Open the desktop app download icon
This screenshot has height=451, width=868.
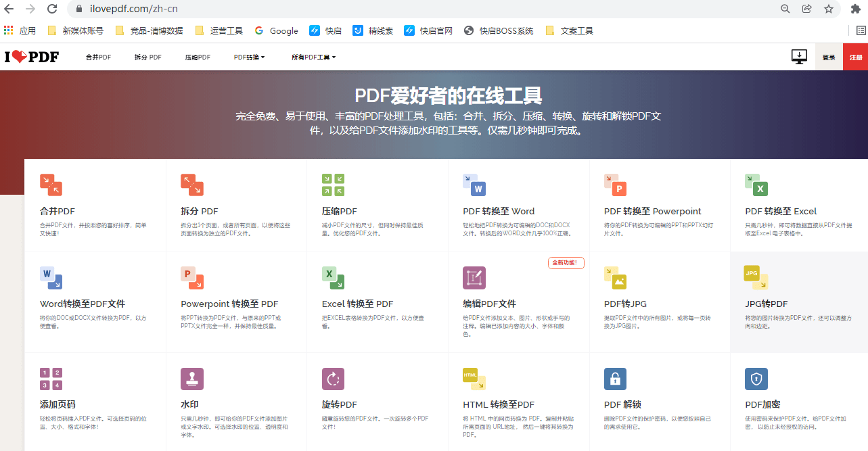(x=799, y=57)
